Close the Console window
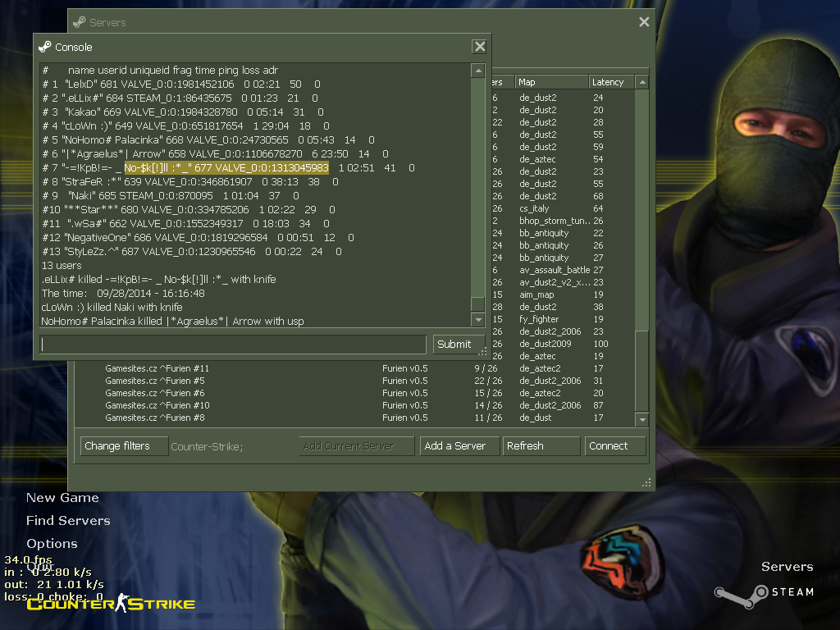 (x=479, y=47)
